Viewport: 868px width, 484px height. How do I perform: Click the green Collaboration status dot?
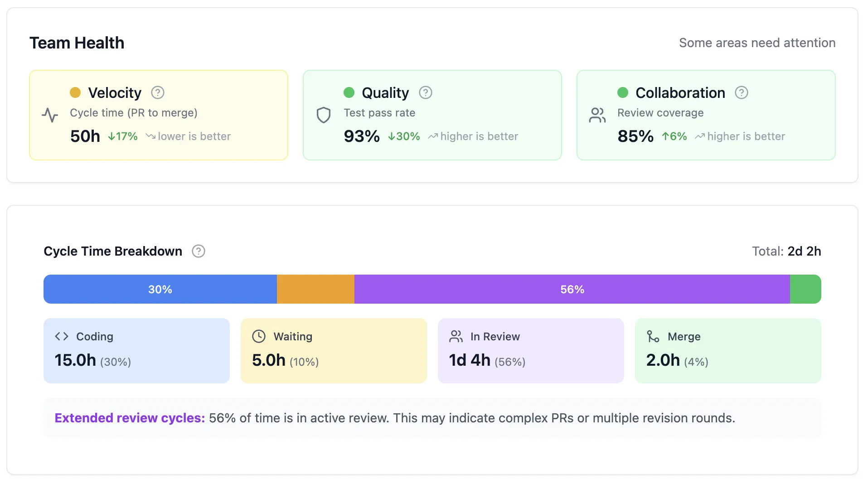tap(623, 92)
